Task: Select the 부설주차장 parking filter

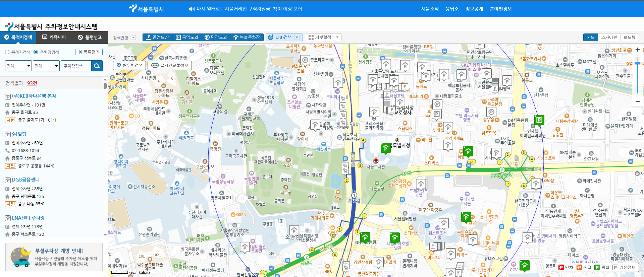Action: tap(247, 38)
